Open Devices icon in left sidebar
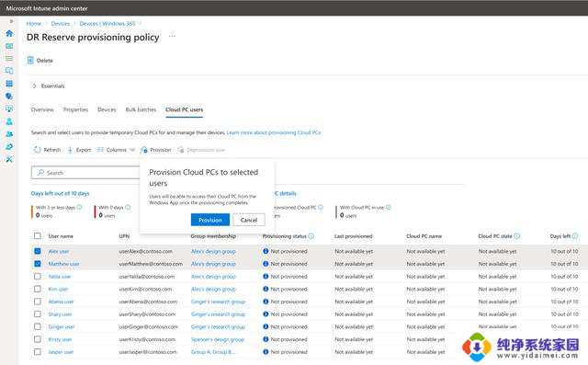Screen dimensions: 588x365 9,71
